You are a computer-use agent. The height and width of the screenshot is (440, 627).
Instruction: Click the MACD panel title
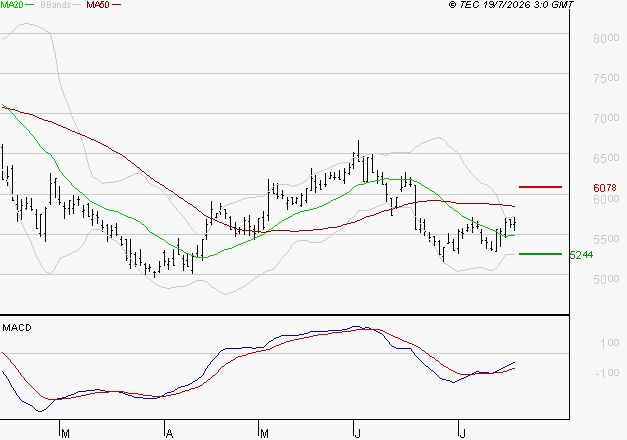(x=17, y=328)
